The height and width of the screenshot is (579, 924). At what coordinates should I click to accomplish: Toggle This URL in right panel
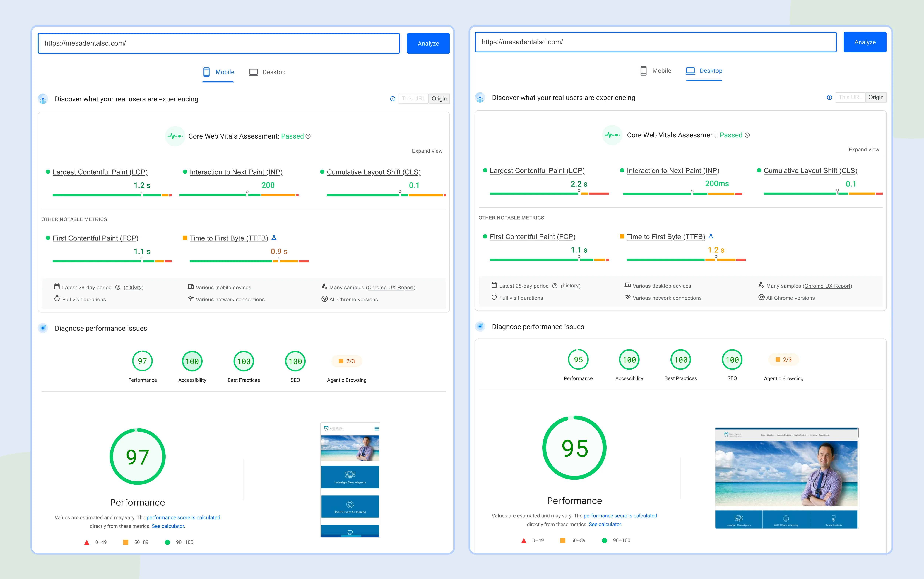pyautogui.click(x=850, y=97)
